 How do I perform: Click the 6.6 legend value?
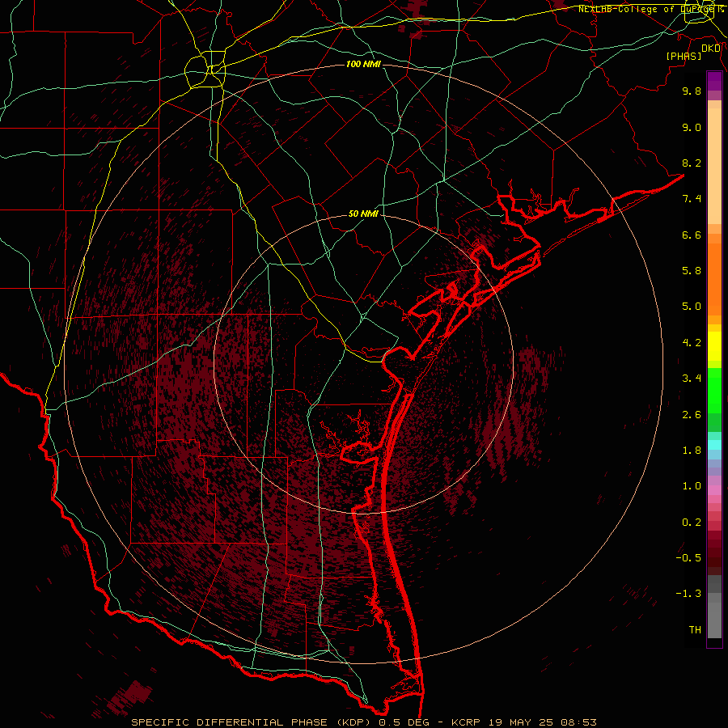tap(692, 235)
